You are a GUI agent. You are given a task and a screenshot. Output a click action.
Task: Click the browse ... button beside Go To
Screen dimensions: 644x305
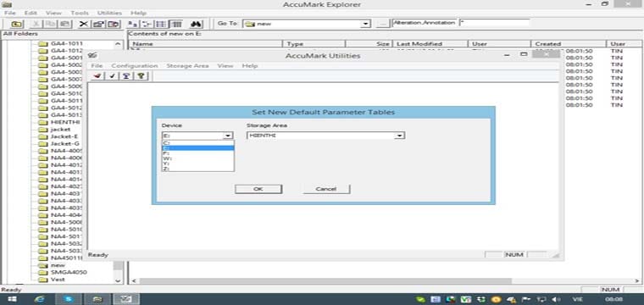pyautogui.click(x=382, y=24)
